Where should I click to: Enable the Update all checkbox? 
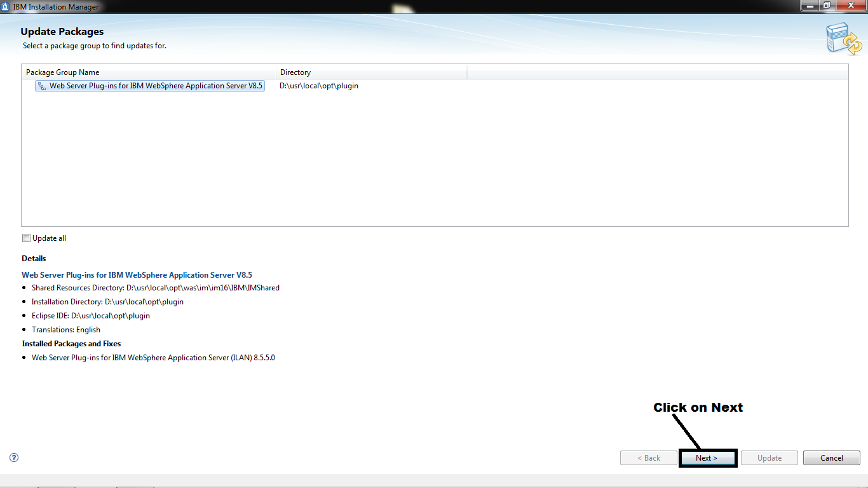[26, 238]
